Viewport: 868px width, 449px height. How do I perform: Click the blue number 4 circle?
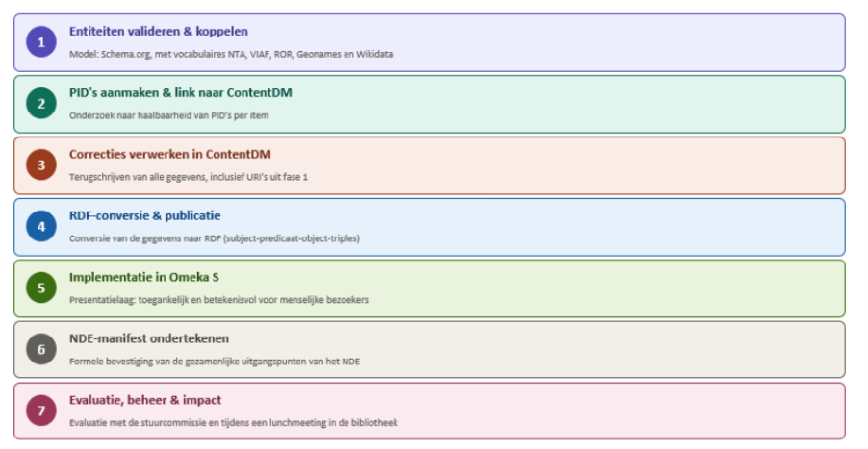pos(41,226)
